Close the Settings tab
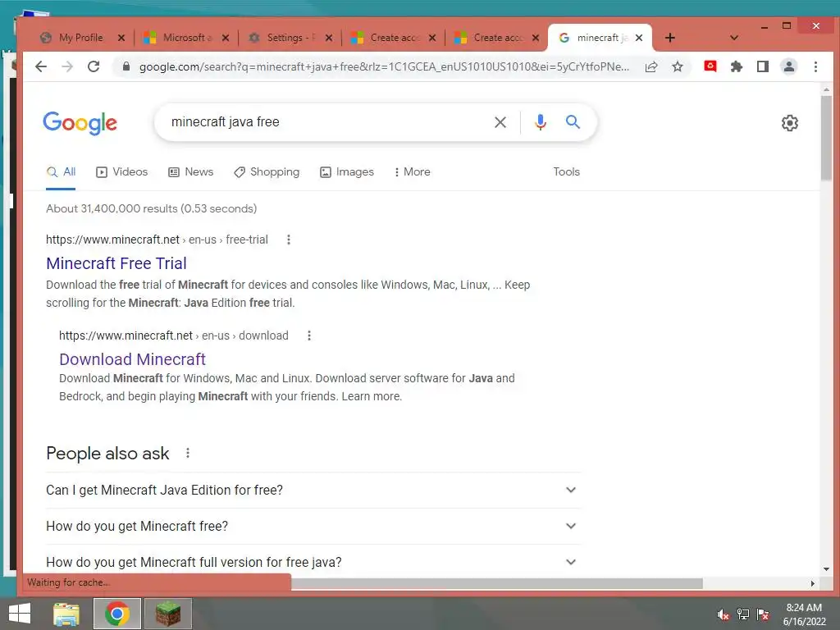Viewport: 840px width, 630px height. pos(329,38)
